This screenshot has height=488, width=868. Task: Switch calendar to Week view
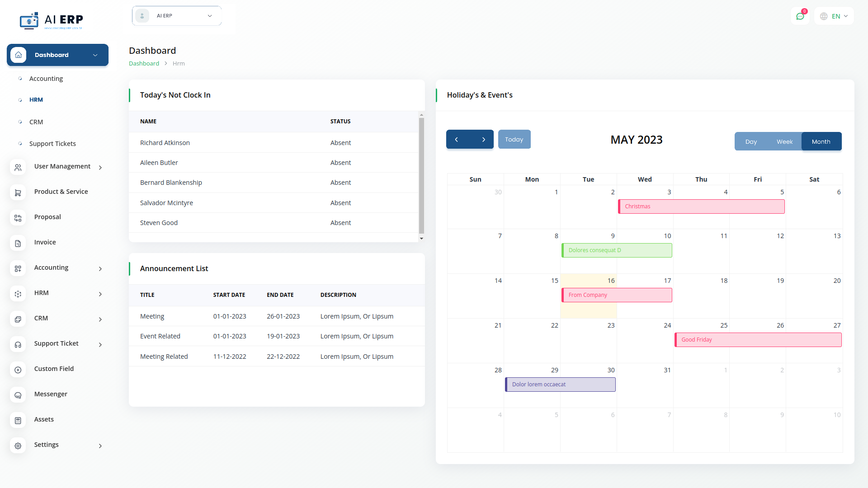pos(784,141)
